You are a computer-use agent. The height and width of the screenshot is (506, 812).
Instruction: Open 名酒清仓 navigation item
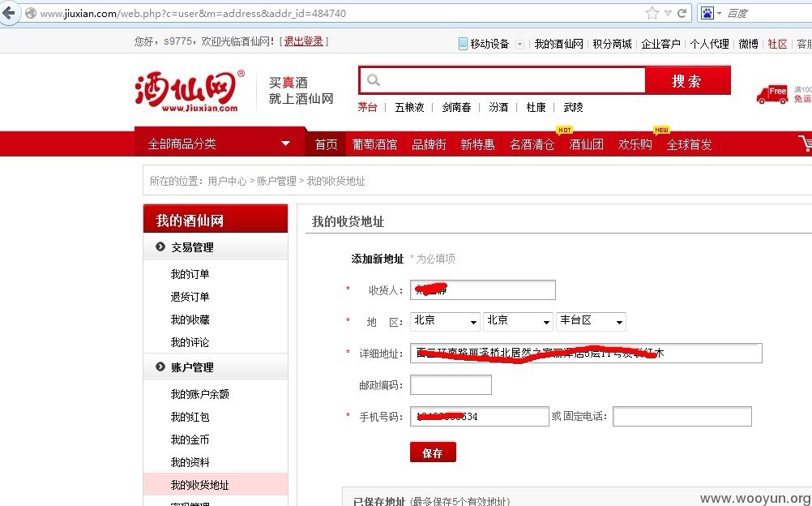click(x=532, y=144)
